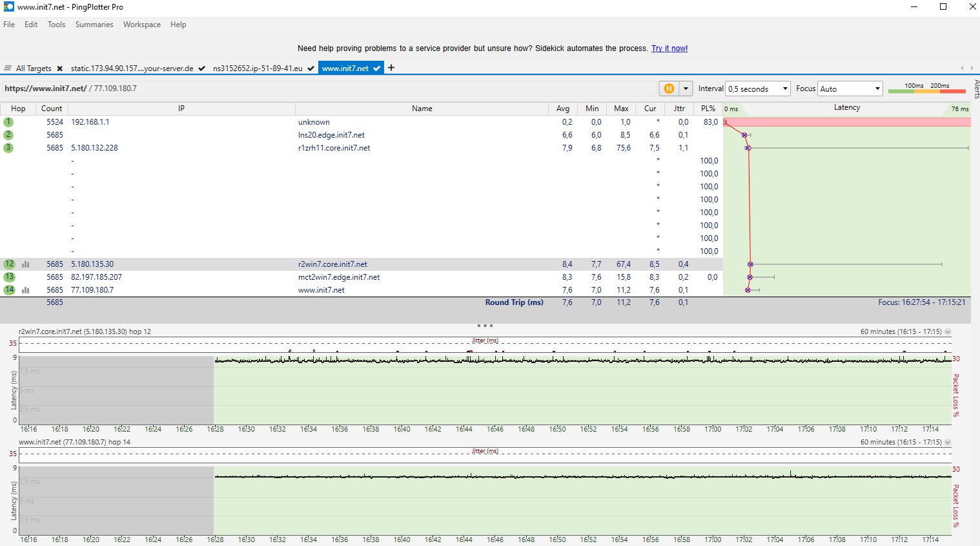This screenshot has height=546, width=980.
Task: Open the Alerts side panel
Action: [976, 89]
